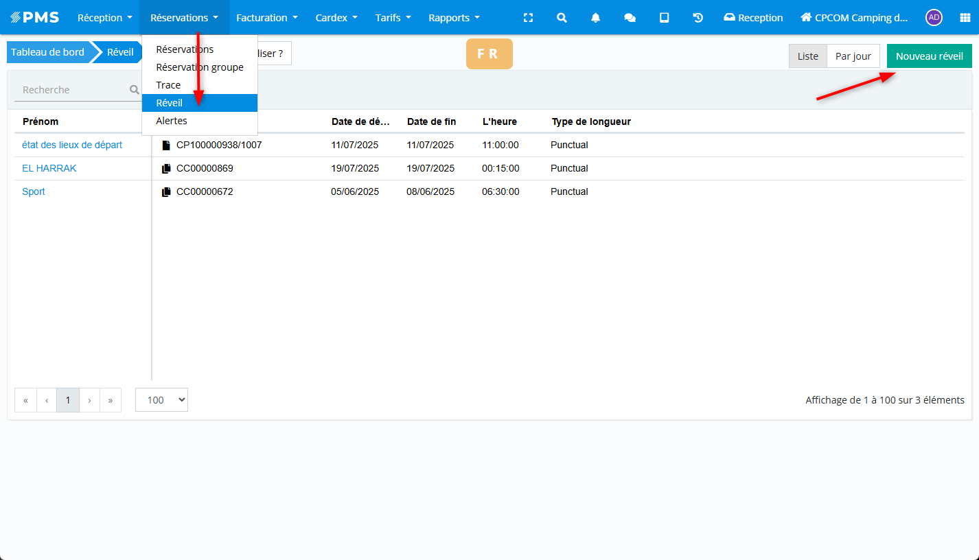Open the history clock icon
The height and width of the screenshot is (560, 979).
pyautogui.click(x=698, y=18)
